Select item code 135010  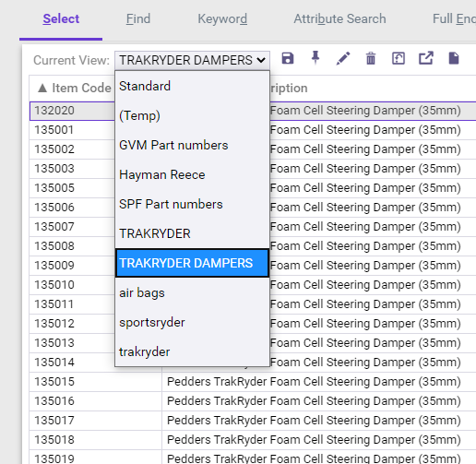[x=54, y=285]
